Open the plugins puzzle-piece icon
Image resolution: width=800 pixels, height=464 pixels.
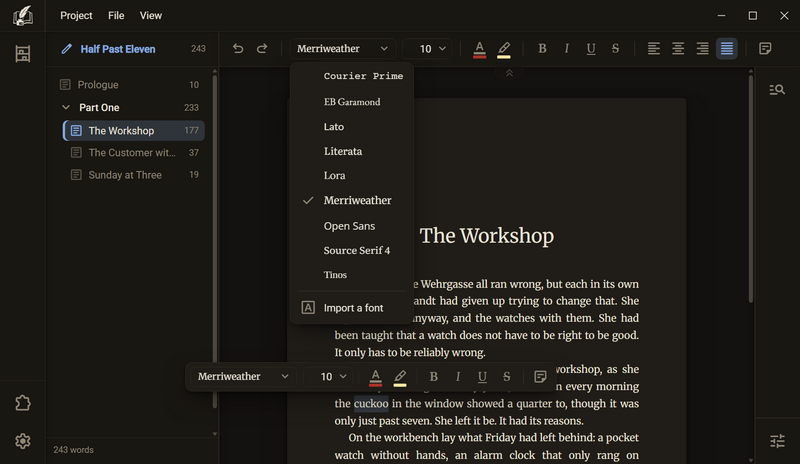tap(22, 403)
